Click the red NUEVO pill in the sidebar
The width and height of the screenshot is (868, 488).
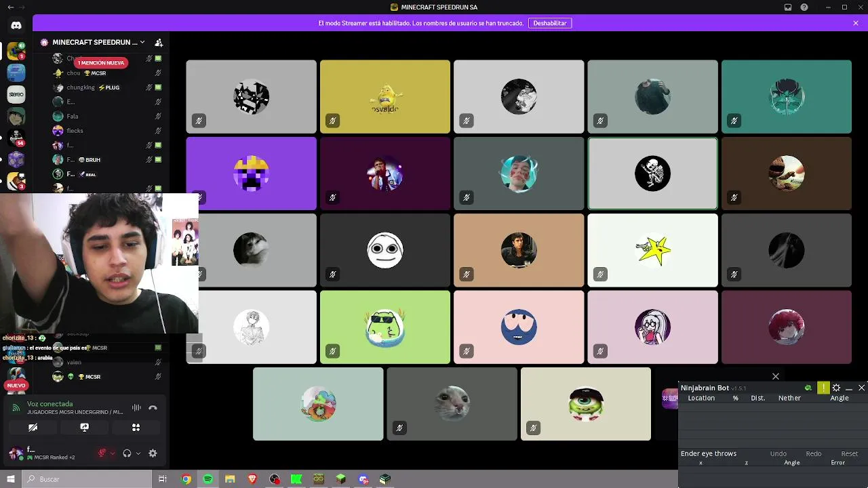click(x=16, y=386)
